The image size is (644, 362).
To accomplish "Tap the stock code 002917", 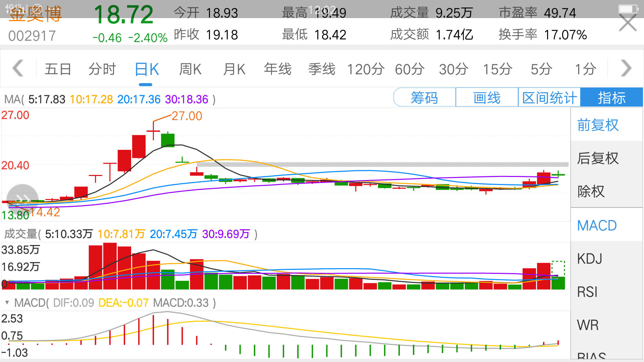I will pos(32,36).
